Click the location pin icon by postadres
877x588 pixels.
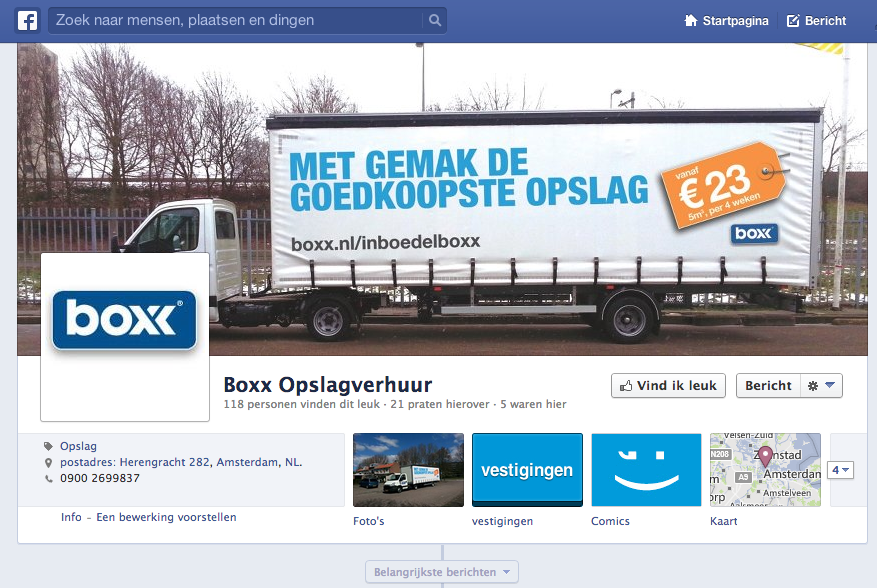click(x=49, y=463)
